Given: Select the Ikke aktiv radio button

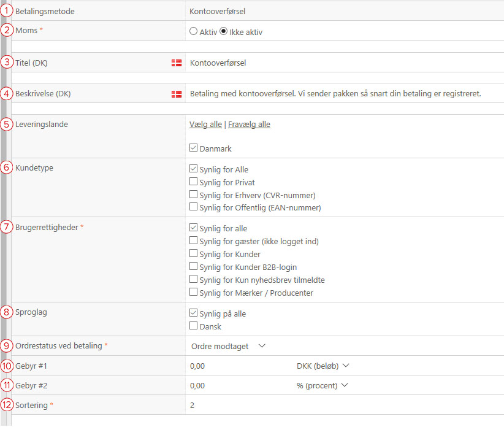Looking at the screenshot, I should click(223, 31).
